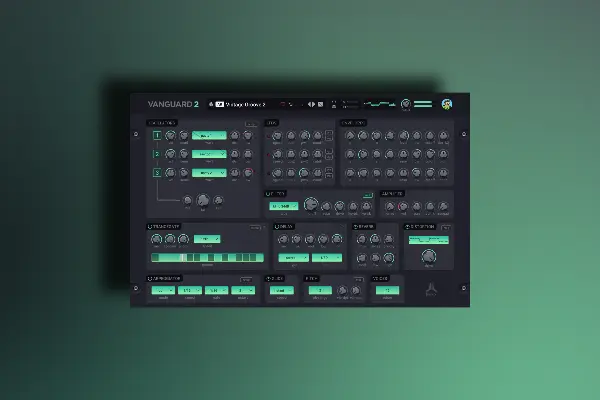Click the red icon in the preset bar
Screen dimensions: 600x400
[283, 104]
